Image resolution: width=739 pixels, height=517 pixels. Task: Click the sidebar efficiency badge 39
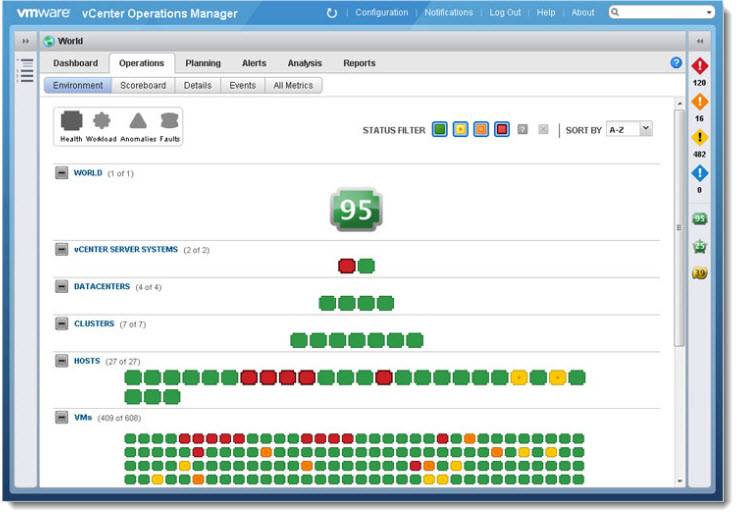coord(700,273)
